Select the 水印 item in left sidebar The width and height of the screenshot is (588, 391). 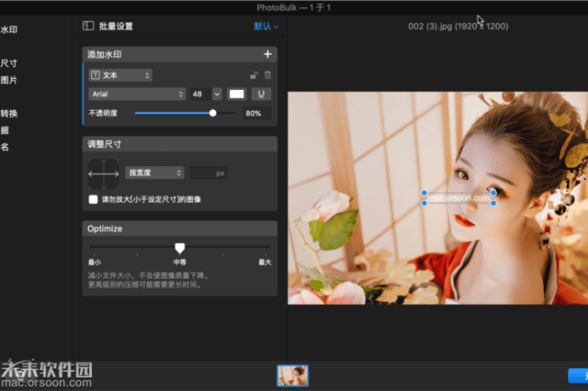click(x=9, y=29)
